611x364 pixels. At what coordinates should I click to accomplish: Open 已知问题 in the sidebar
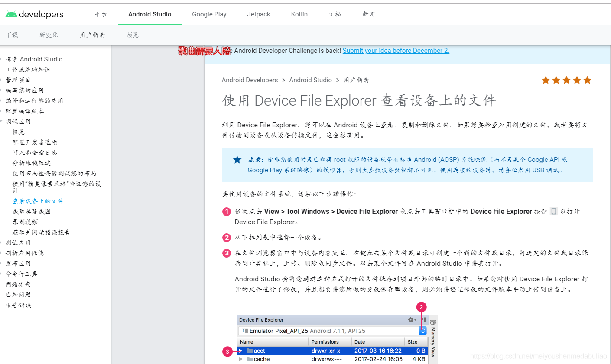click(18, 295)
